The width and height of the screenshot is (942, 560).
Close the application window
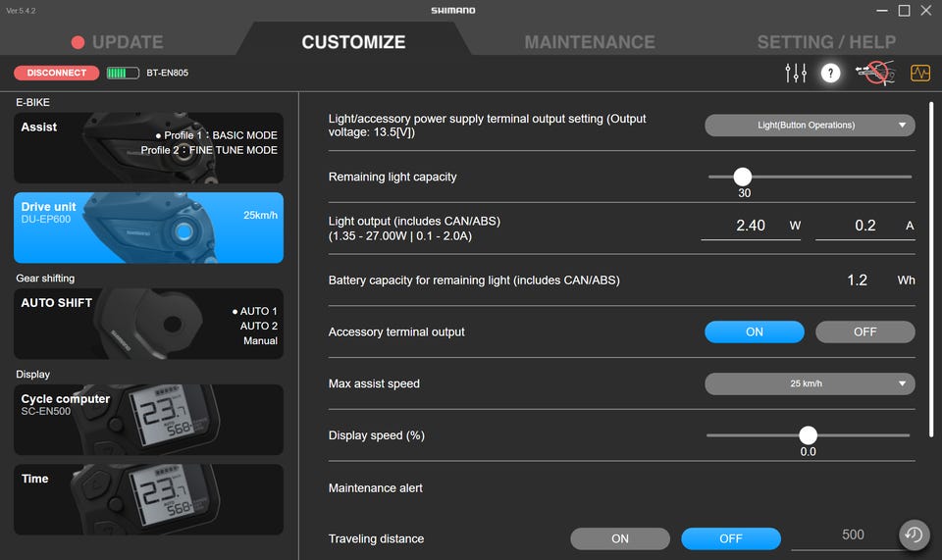[x=926, y=11]
